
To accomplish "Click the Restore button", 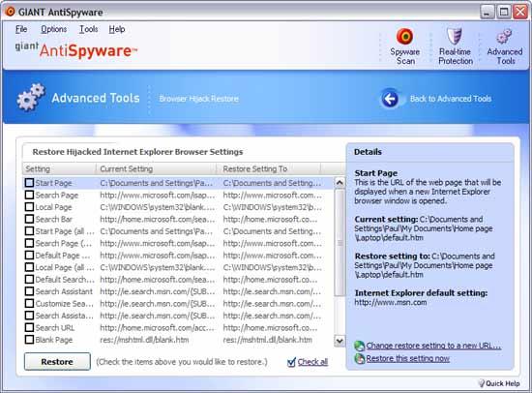I will pyautogui.click(x=57, y=362).
